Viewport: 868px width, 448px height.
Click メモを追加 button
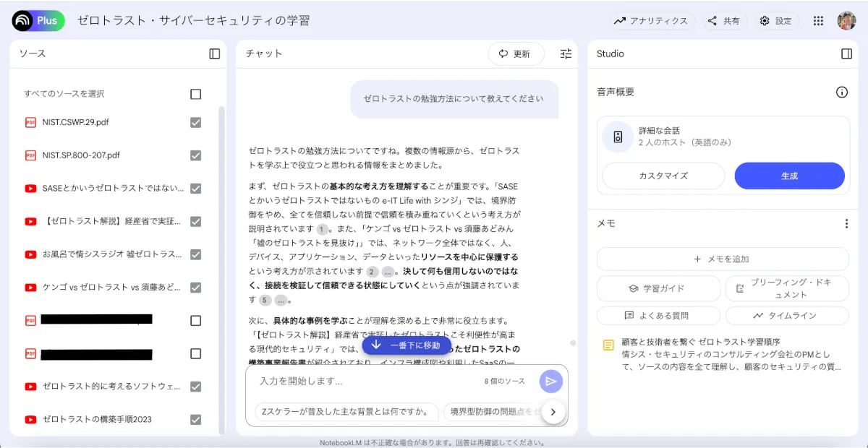(x=723, y=259)
